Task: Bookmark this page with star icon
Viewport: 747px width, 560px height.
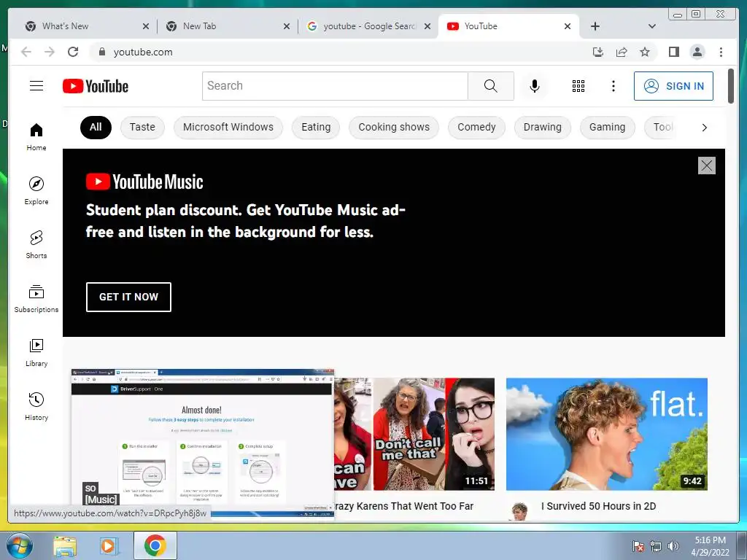Action: pyautogui.click(x=645, y=52)
